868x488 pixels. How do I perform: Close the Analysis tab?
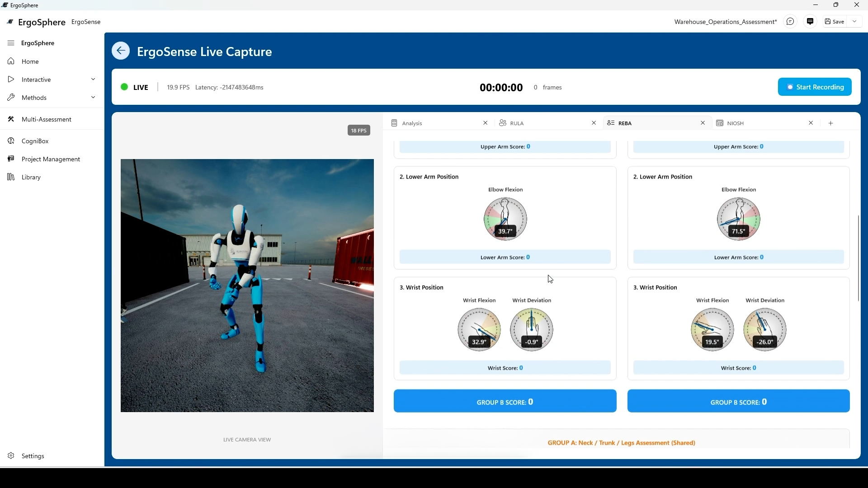(x=485, y=123)
